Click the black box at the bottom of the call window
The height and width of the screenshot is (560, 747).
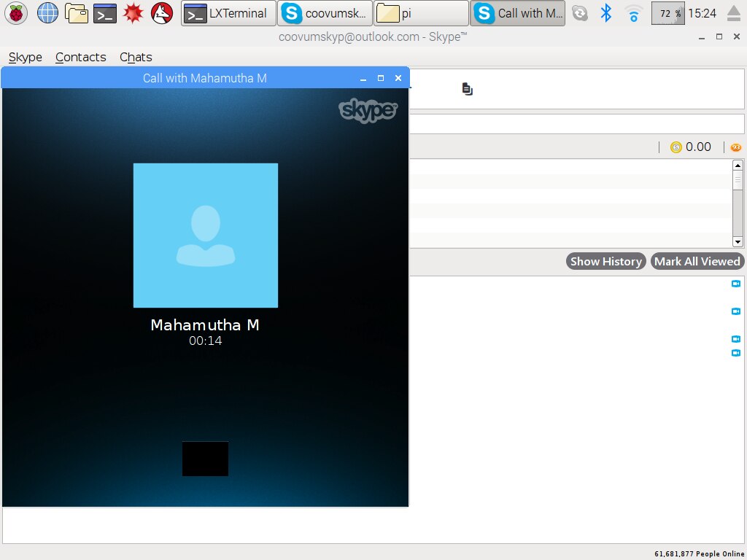(205, 459)
